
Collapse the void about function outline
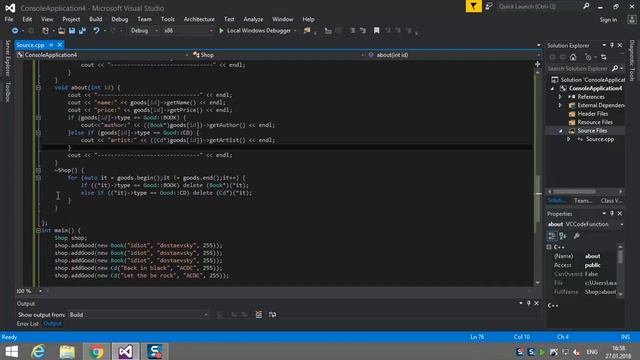click(x=38, y=87)
